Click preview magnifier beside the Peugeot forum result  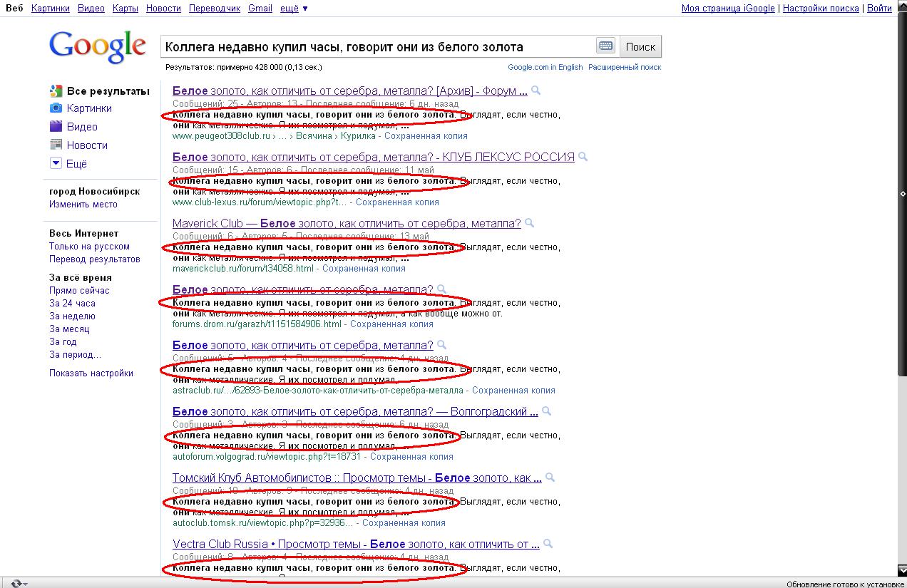click(536, 91)
